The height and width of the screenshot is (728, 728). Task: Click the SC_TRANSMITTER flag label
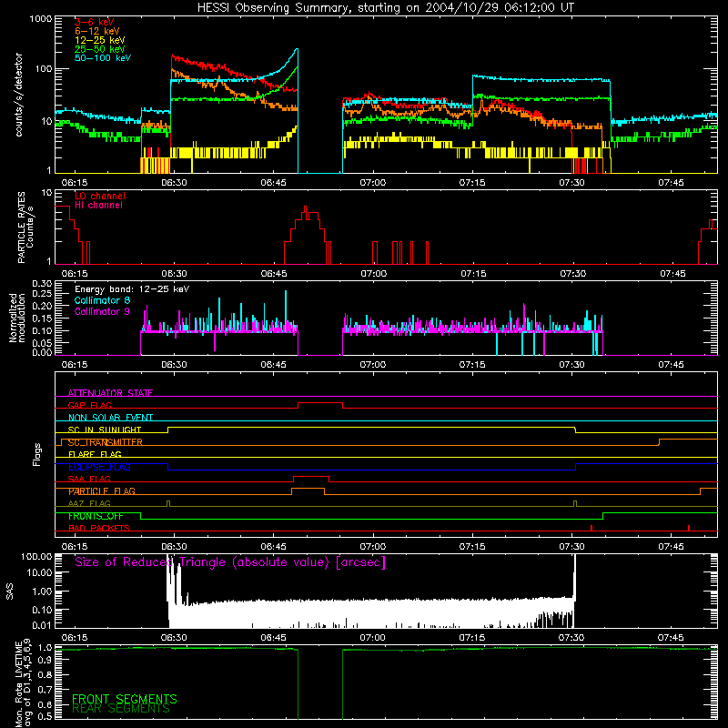tap(105, 442)
